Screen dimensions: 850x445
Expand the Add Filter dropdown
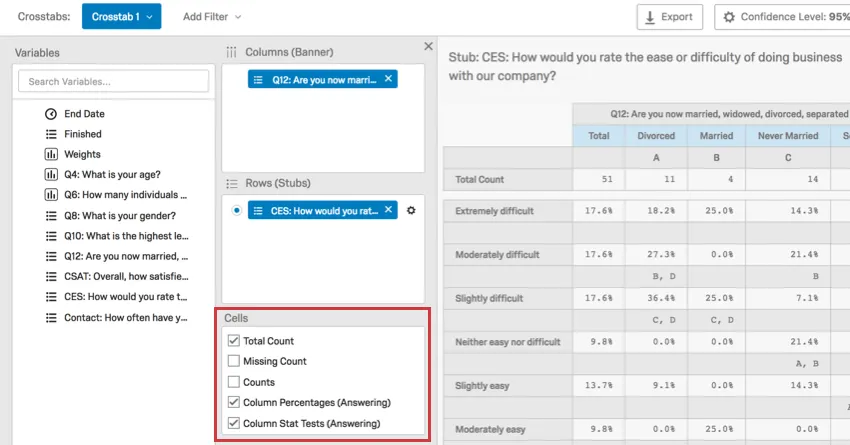(212, 17)
